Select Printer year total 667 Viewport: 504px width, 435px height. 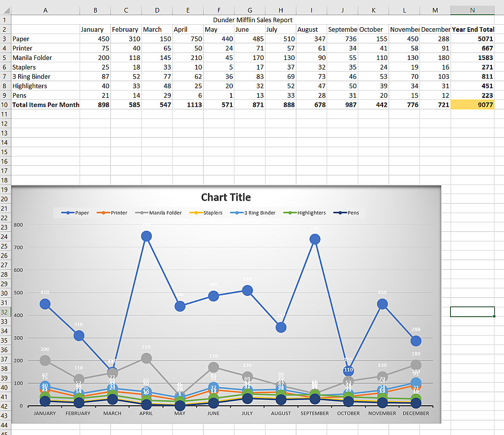tap(473, 48)
